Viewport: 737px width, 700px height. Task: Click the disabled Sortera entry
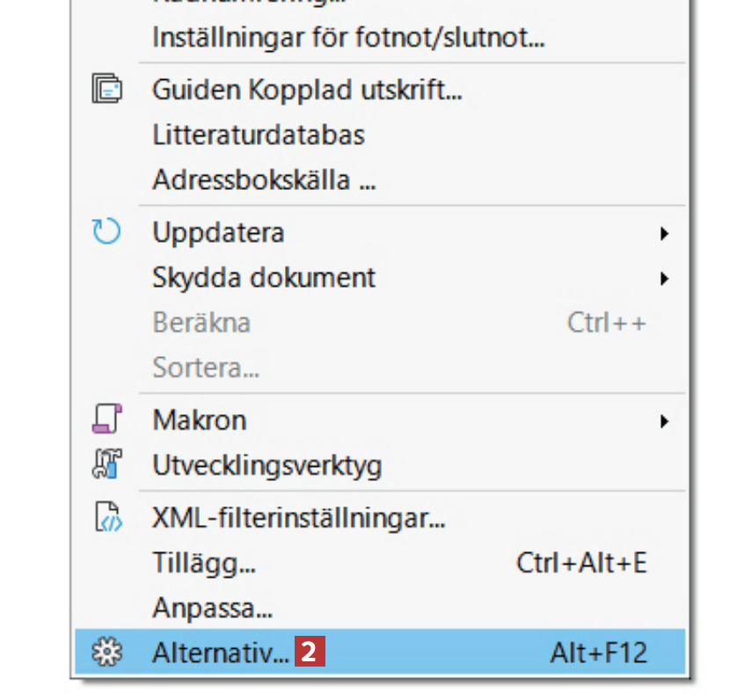coord(206,367)
